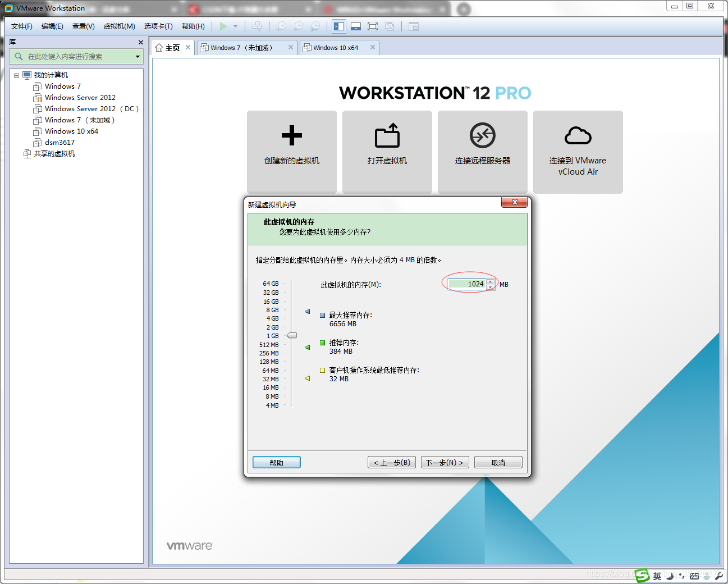This screenshot has width=728, height=584.
Task: Open the 编辑(E) menu
Action: click(x=52, y=26)
